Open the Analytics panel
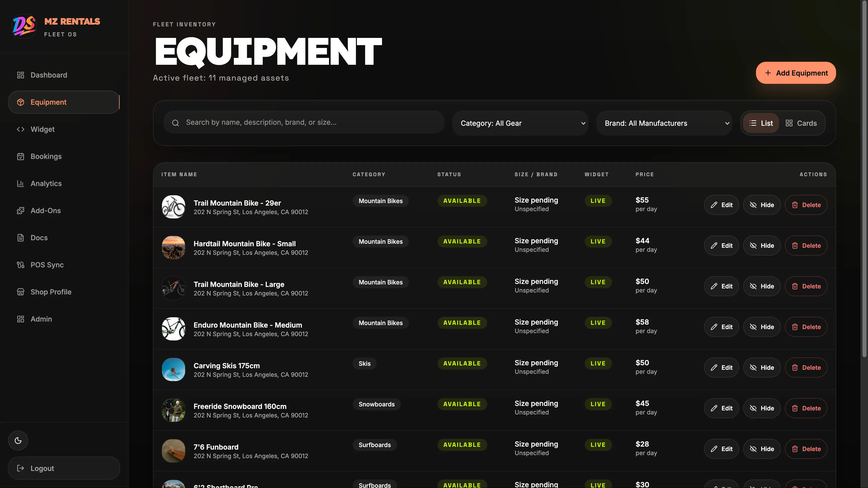Viewport: 868px width, 488px height. 46,183
